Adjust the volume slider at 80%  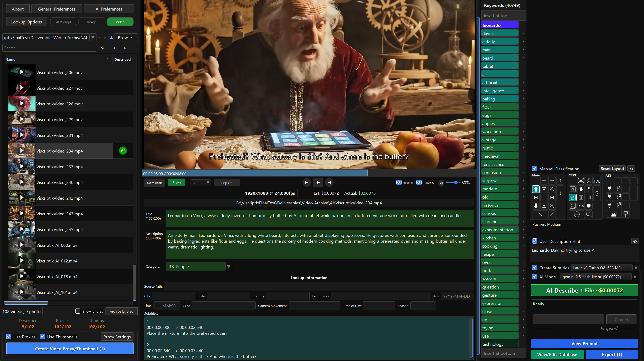[x=456, y=183]
